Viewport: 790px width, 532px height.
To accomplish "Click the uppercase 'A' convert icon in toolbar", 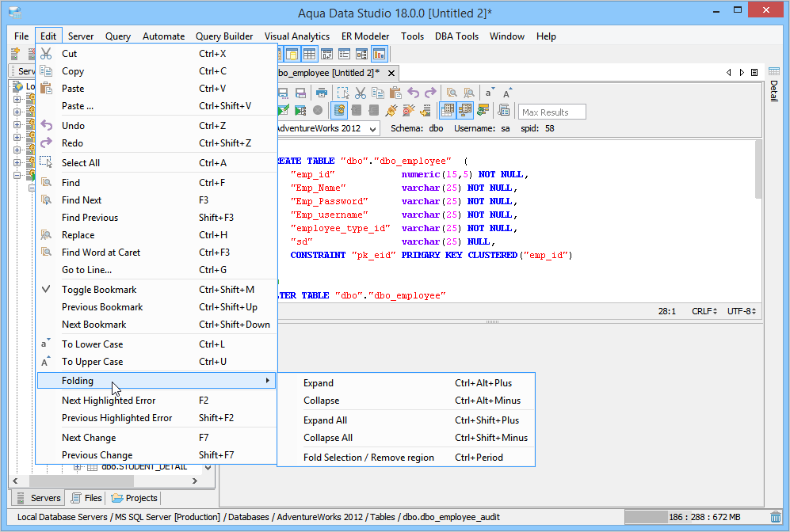I will (x=507, y=93).
